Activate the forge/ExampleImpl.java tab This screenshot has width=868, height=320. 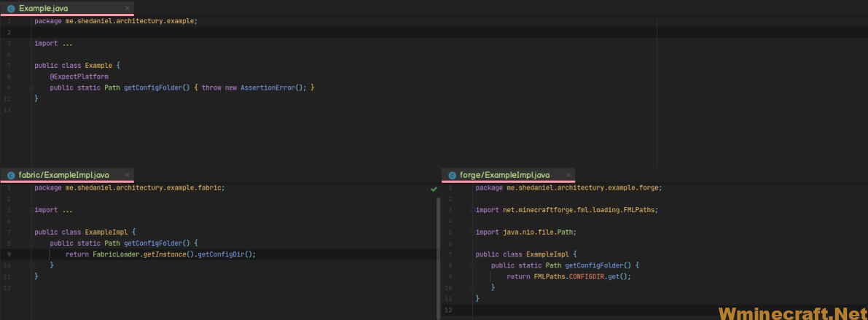(x=504, y=175)
